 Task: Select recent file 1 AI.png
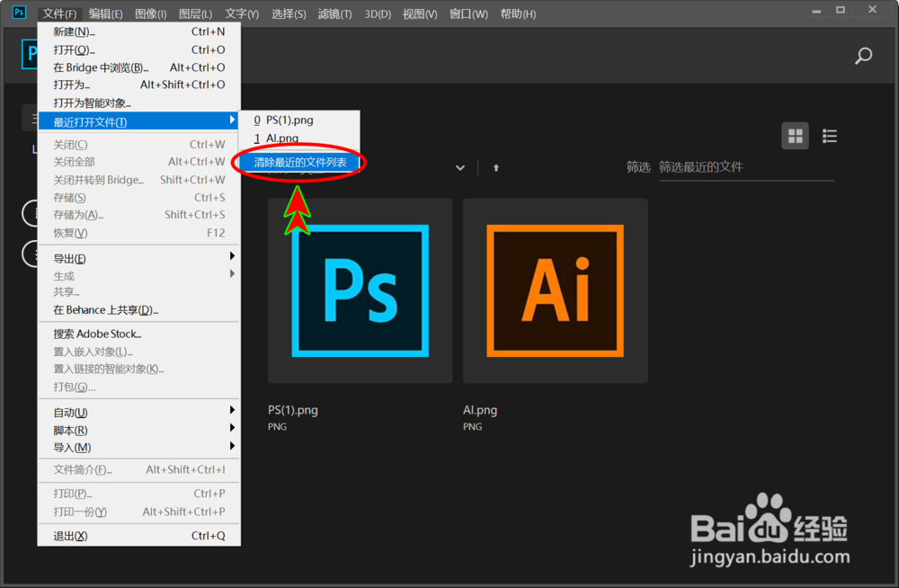[x=299, y=138]
